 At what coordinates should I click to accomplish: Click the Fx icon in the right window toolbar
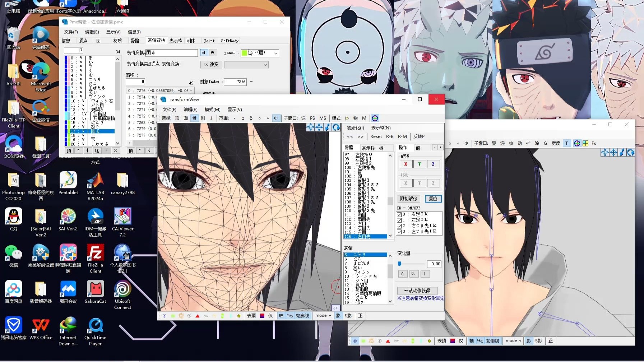coord(594,143)
